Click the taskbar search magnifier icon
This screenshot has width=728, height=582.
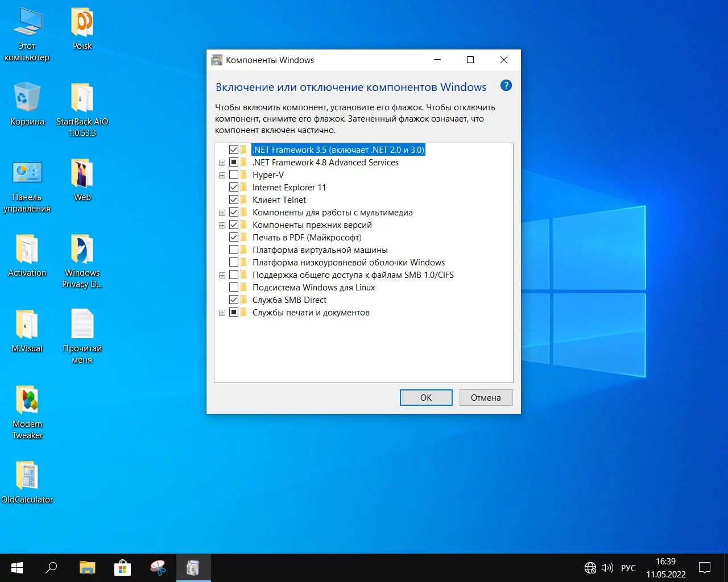(51, 568)
